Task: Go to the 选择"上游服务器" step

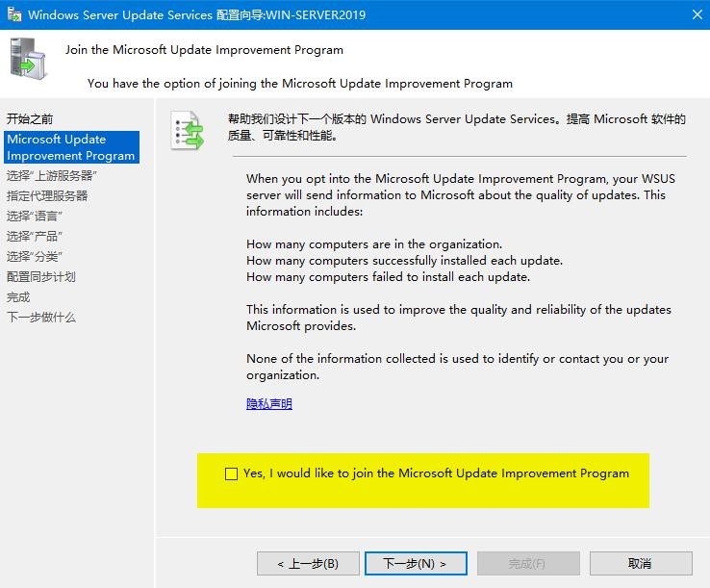Action: pos(52,175)
